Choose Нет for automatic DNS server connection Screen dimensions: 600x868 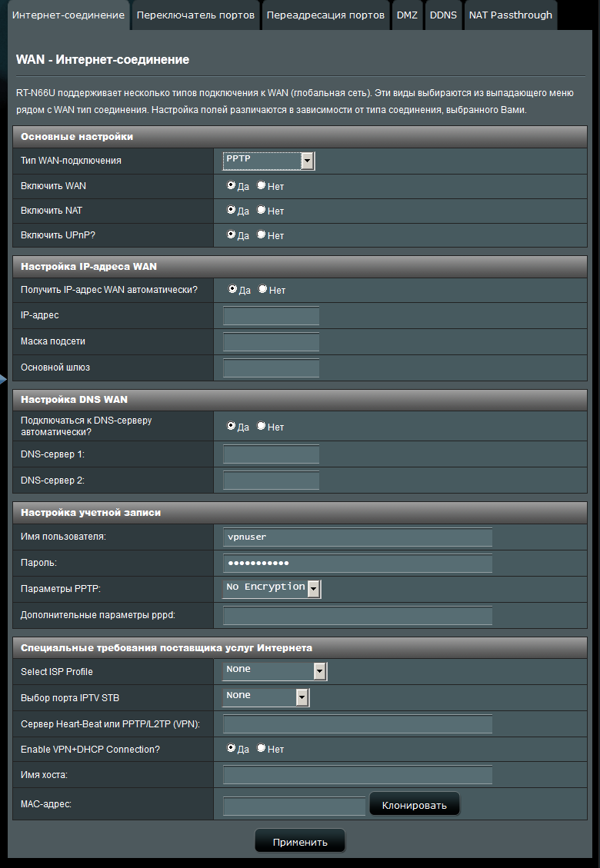tap(261, 426)
